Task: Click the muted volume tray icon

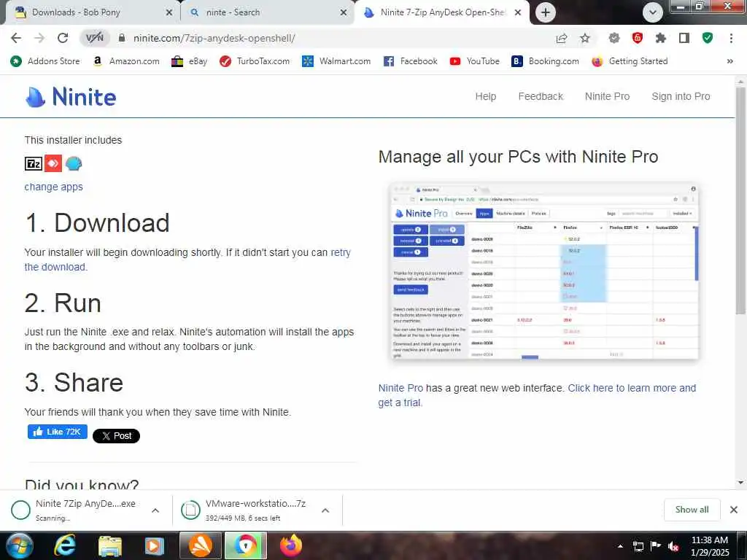Action: (673, 546)
